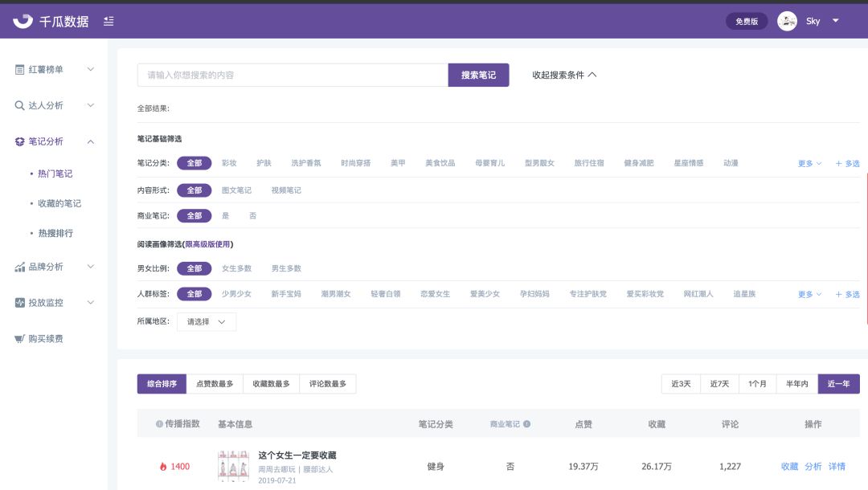The image size is (868, 490).
Task: Select 旅行住宿 note category
Action: click(x=589, y=163)
